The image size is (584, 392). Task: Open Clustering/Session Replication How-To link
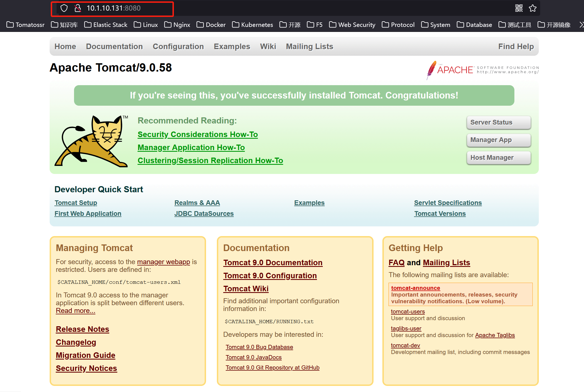click(x=210, y=161)
